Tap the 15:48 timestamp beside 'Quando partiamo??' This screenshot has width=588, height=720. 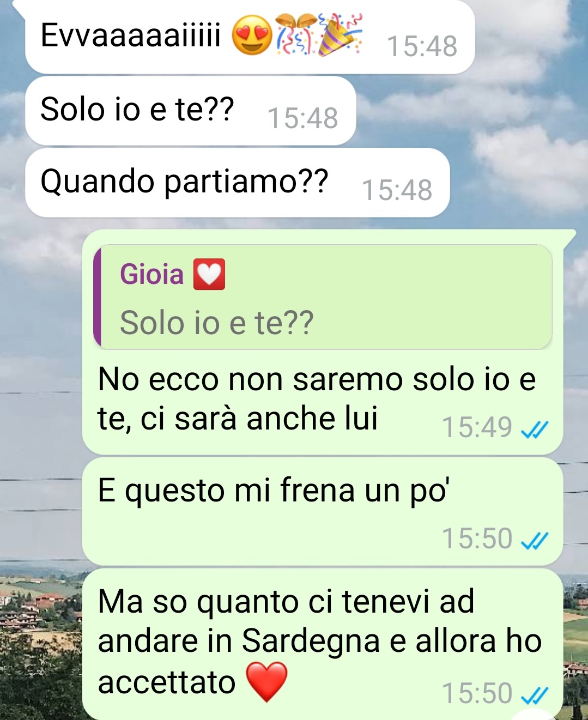(x=397, y=190)
